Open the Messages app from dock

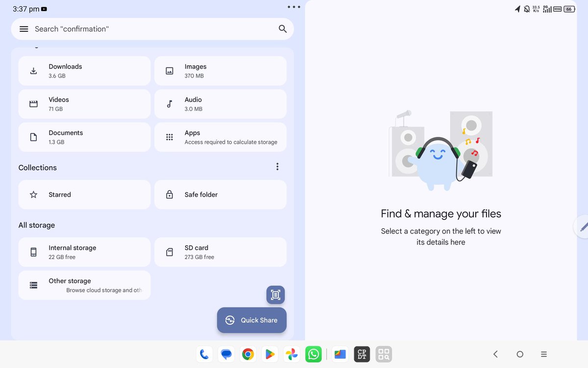click(x=226, y=354)
